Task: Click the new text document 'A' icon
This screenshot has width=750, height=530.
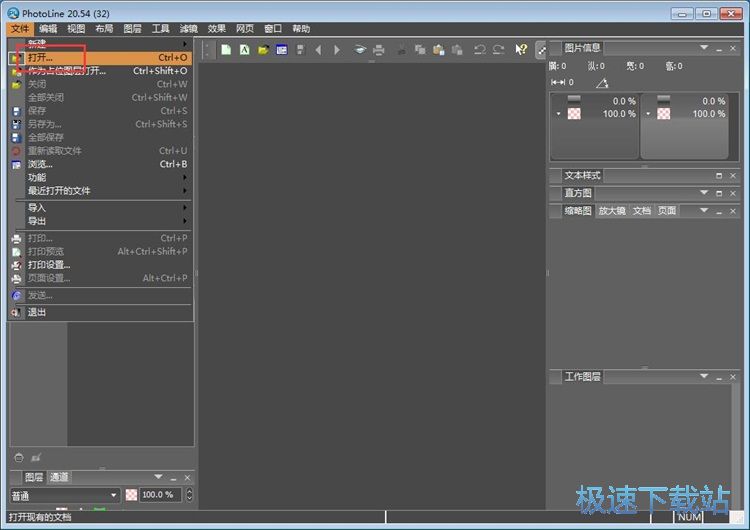Action: pos(244,49)
